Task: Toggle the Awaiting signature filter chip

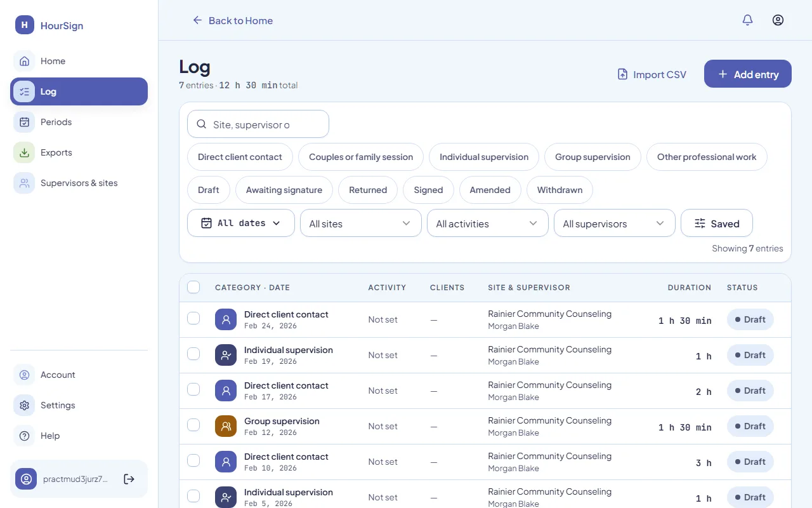Action: coord(284,190)
